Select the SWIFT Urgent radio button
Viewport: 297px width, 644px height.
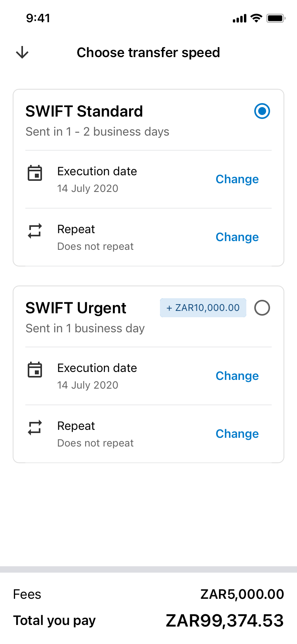click(262, 308)
